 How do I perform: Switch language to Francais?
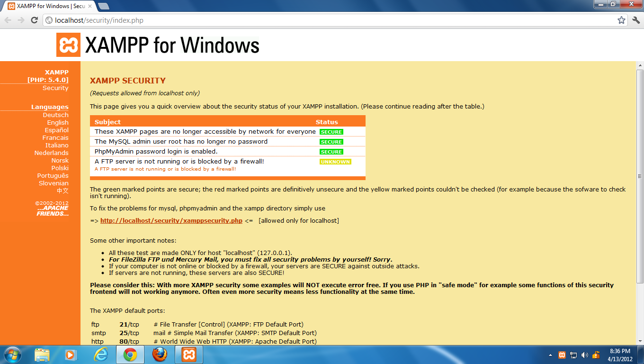[55, 138]
